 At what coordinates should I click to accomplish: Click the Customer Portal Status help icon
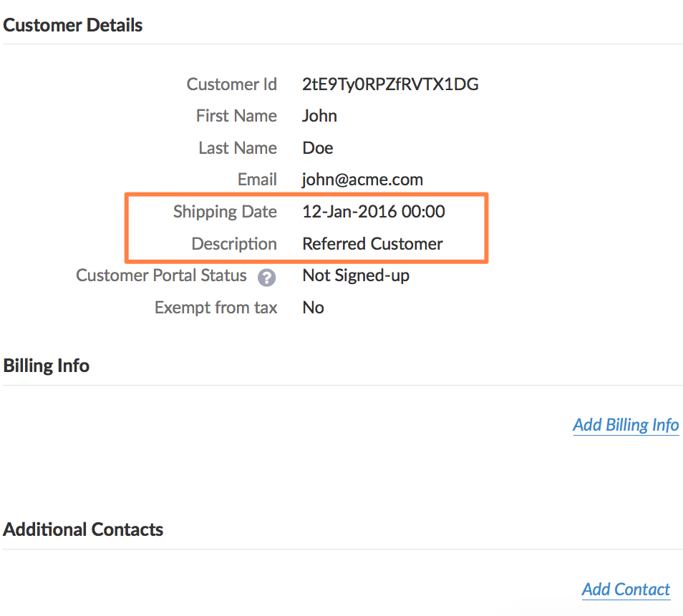tap(267, 278)
